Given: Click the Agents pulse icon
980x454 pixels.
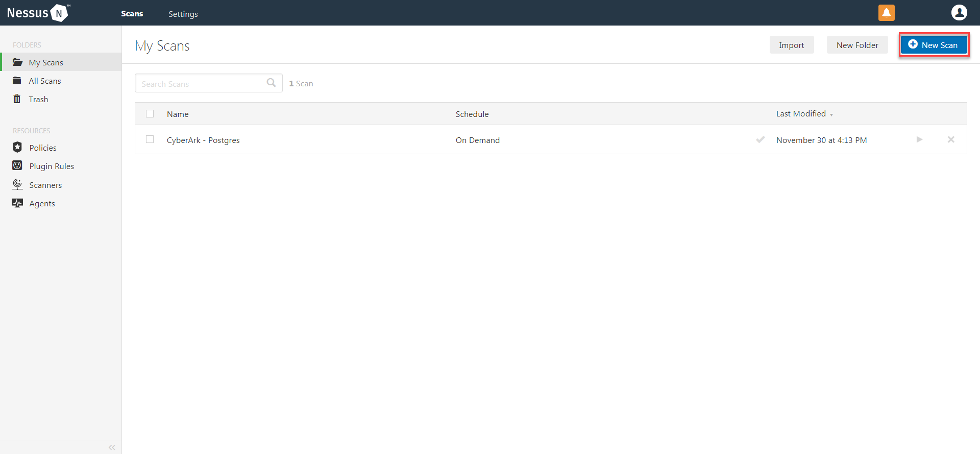Looking at the screenshot, I should tap(17, 203).
